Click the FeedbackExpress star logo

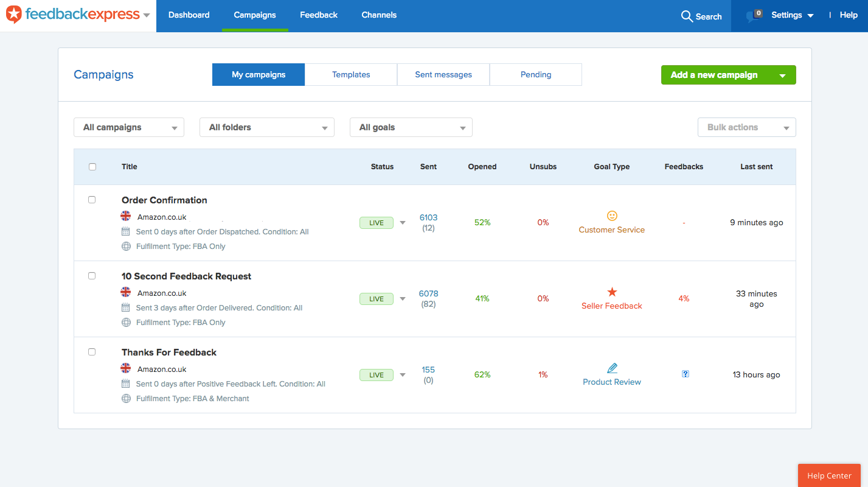[13, 15]
